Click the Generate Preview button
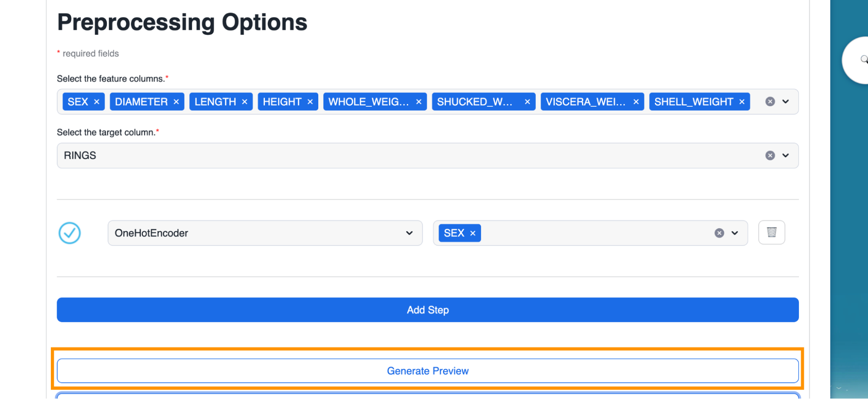This screenshot has width=868, height=399. tap(428, 371)
